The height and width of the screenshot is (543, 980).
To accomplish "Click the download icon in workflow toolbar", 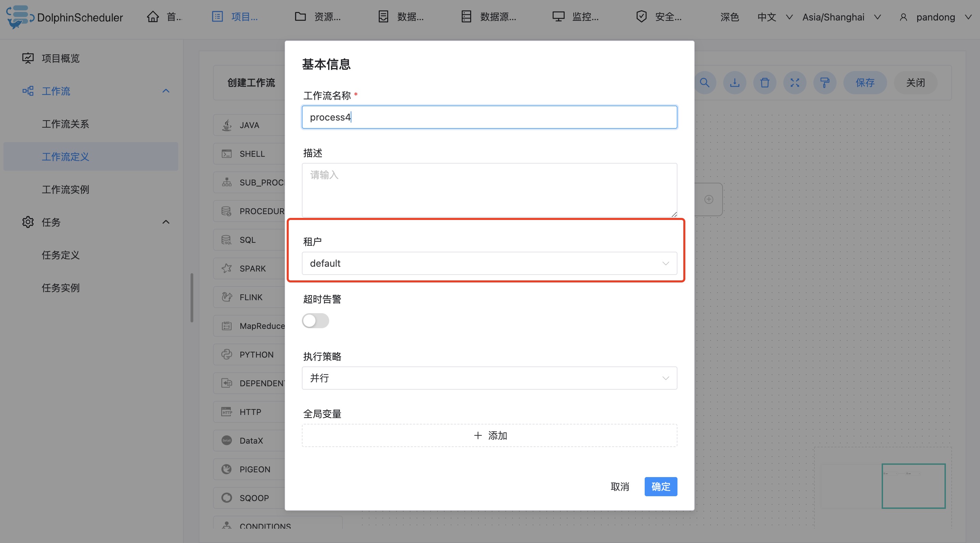I will pyautogui.click(x=734, y=83).
